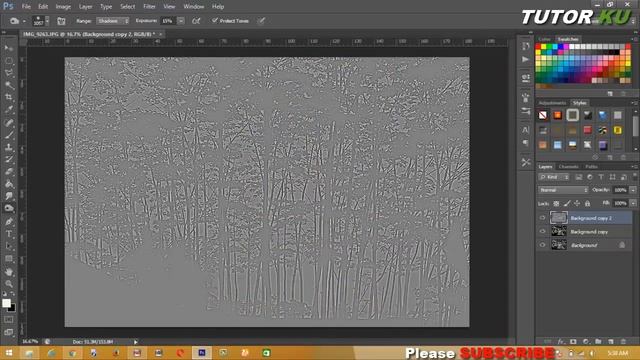This screenshot has height=360, width=640.
Task: Open the Image menu
Action: [x=63, y=7]
